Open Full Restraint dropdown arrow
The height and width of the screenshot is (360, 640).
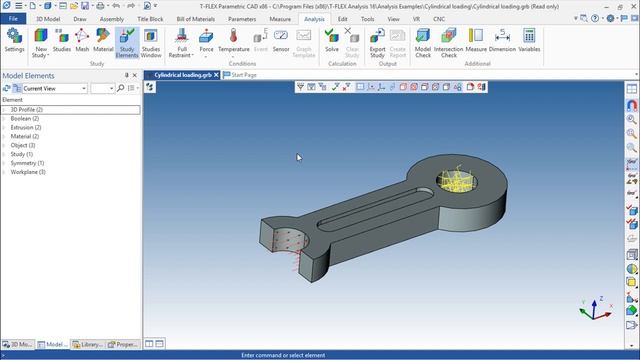coord(193,56)
